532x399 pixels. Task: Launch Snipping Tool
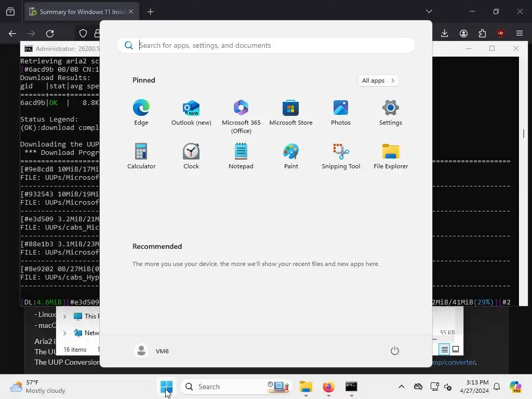[341, 156]
